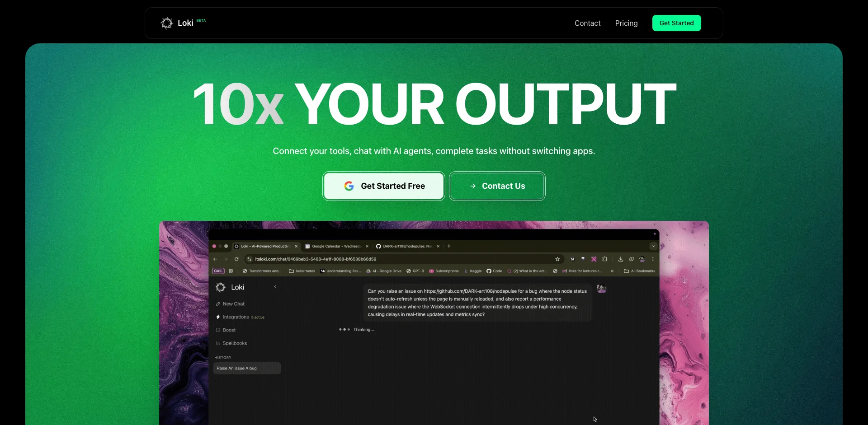Click the Loki logo in the header

click(x=177, y=23)
